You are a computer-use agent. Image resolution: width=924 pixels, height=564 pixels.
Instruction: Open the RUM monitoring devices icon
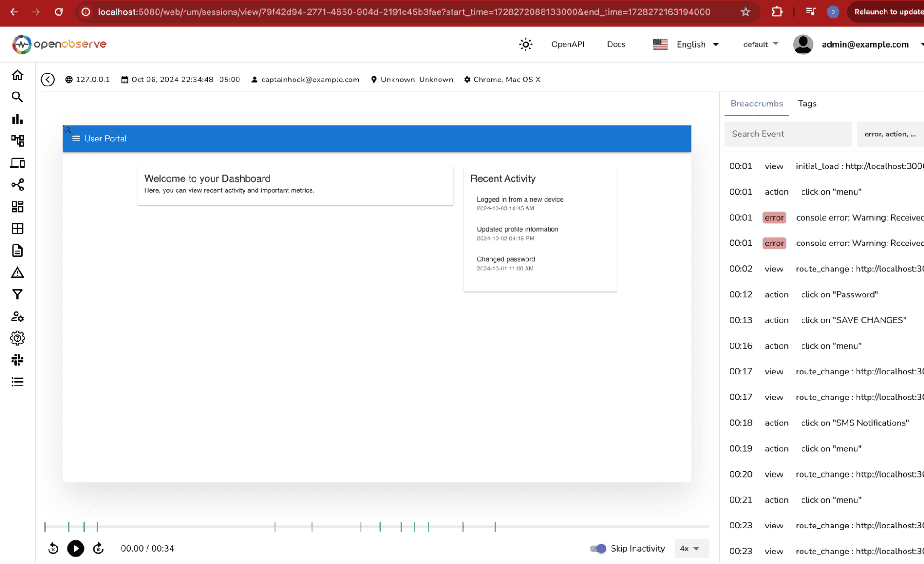(x=17, y=163)
